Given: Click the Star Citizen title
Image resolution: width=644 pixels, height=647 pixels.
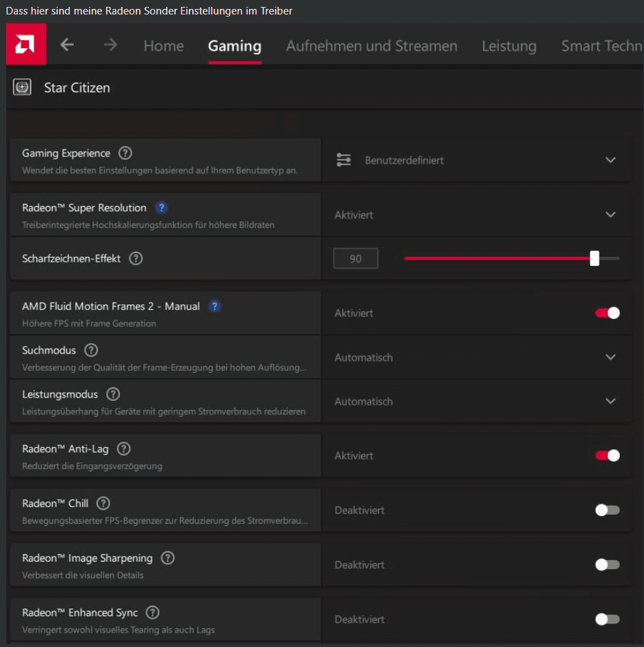Looking at the screenshot, I should [x=77, y=88].
